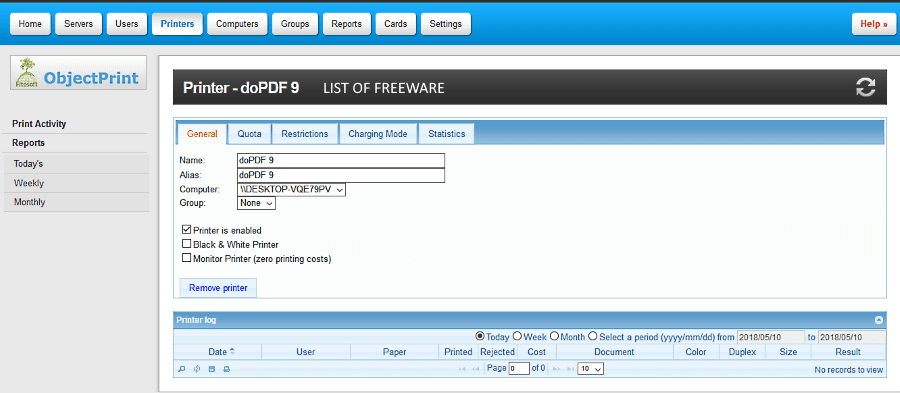Switch to the General tab
900x393 pixels.
coord(202,134)
